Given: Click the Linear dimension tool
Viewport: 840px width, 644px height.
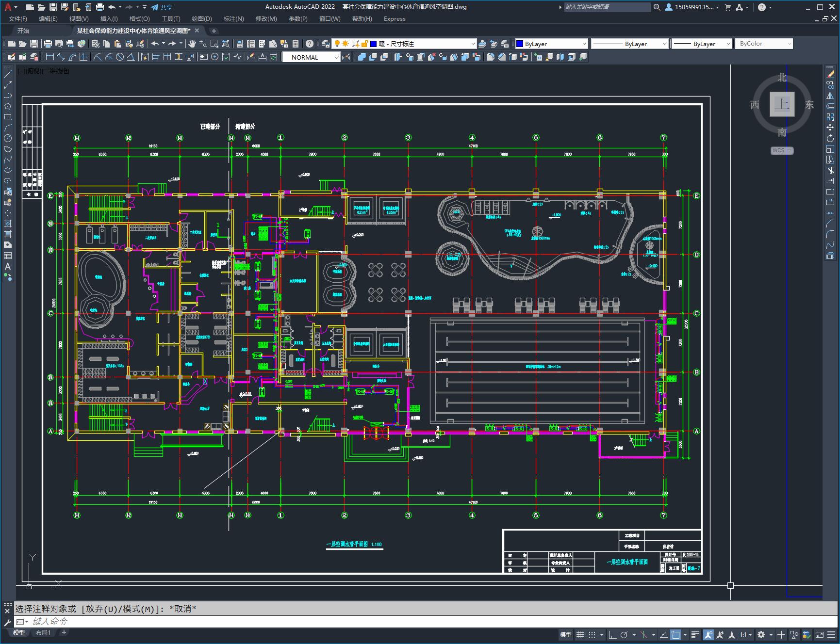Looking at the screenshot, I should [x=49, y=57].
